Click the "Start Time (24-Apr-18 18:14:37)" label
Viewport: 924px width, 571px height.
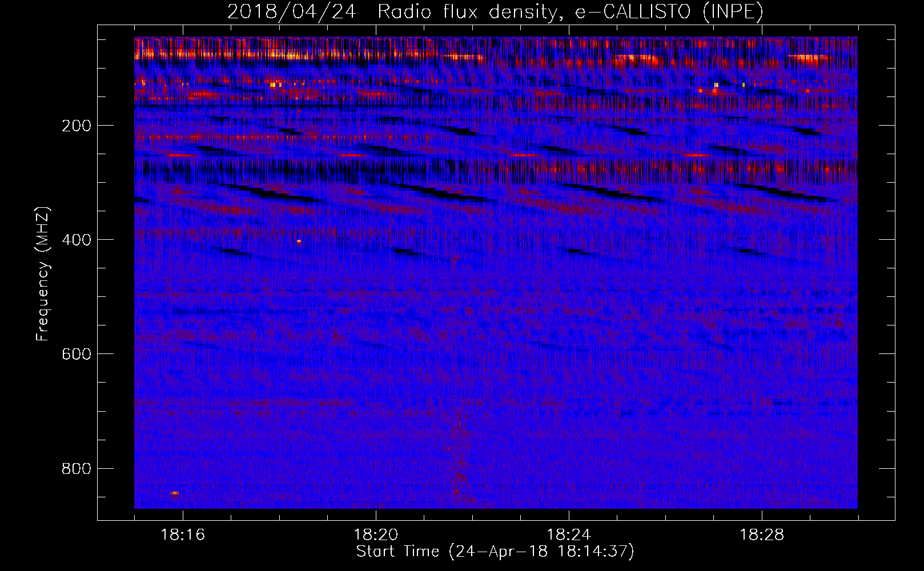pyautogui.click(x=495, y=552)
